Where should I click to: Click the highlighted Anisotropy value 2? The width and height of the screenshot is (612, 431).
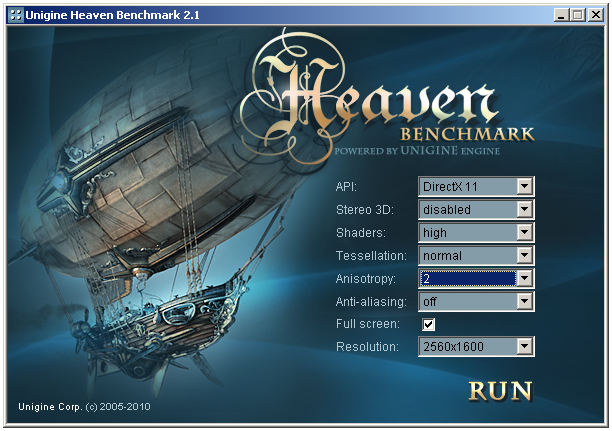point(468,278)
